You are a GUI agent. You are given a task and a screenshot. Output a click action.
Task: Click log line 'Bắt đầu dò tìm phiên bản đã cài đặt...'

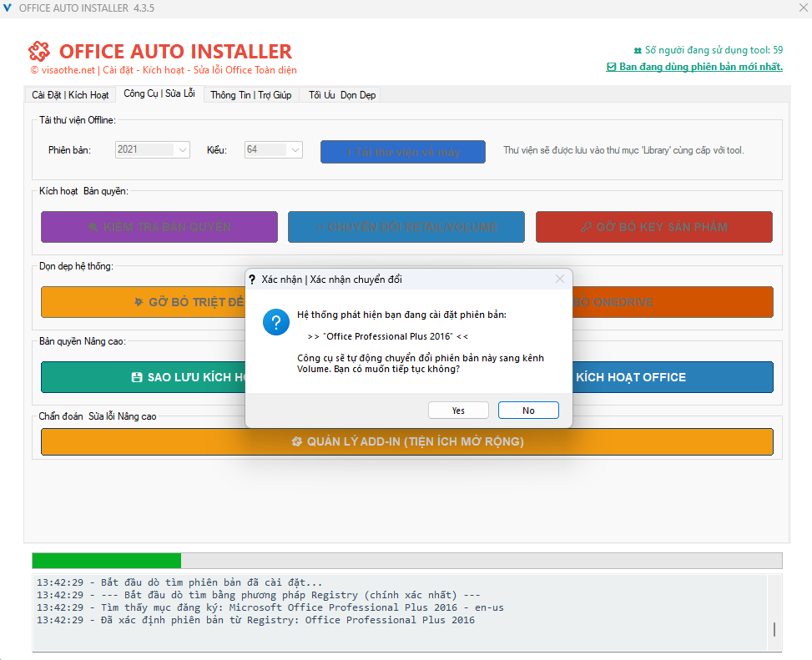pos(179,582)
